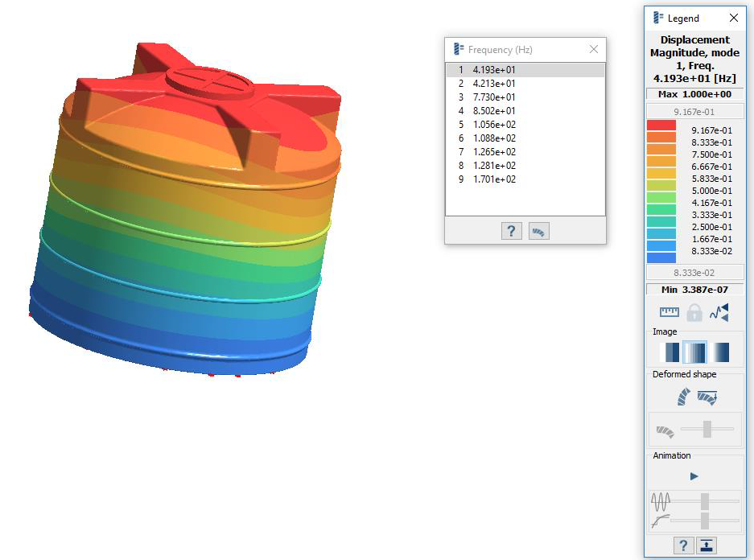Select the first banded image style
Image resolution: width=754 pixels, height=560 pixels.
click(669, 352)
